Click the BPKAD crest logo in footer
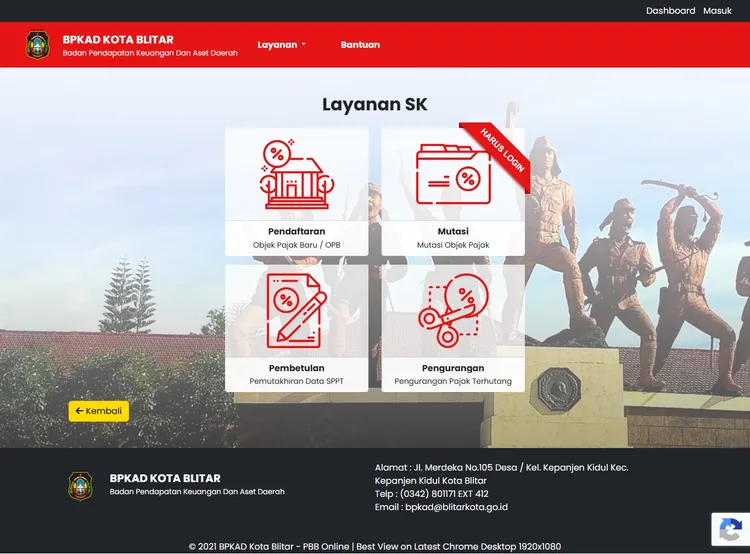Viewport: 750px width, 554px height. coord(80,486)
